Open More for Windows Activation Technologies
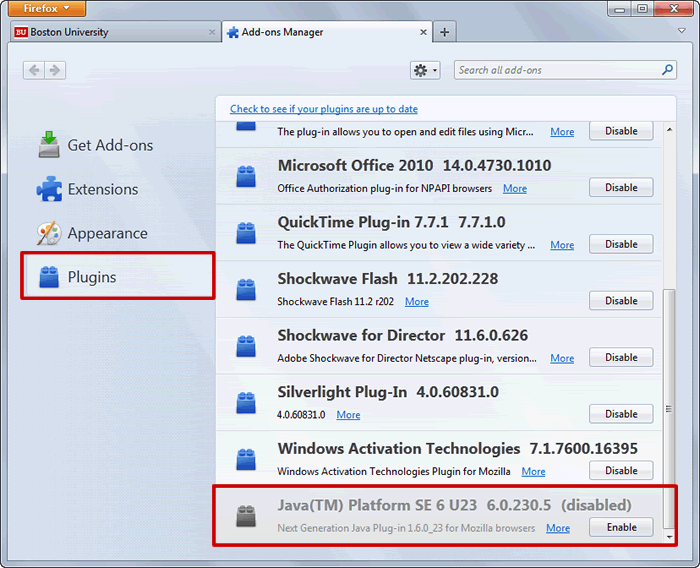This screenshot has width=700, height=568. [533, 472]
